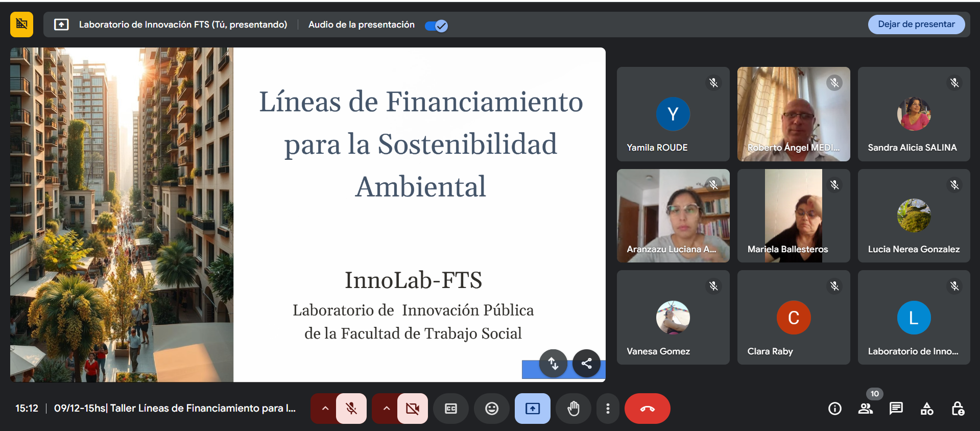This screenshot has width=980, height=431.
Task: Open more options three-dot menu
Action: 608,409
